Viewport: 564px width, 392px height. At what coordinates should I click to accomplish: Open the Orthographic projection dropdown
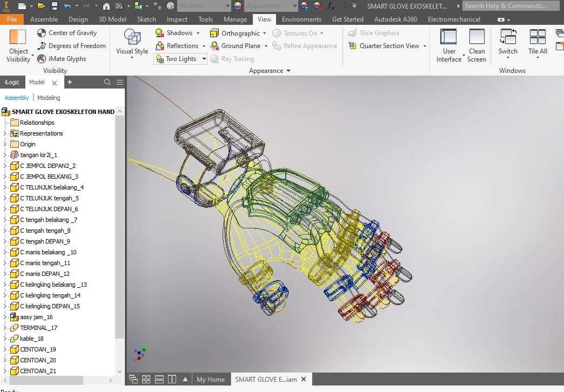264,33
